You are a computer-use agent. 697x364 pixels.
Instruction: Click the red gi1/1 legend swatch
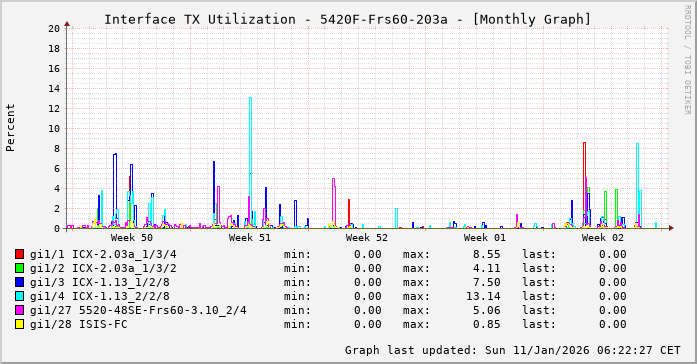click(x=20, y=254)
